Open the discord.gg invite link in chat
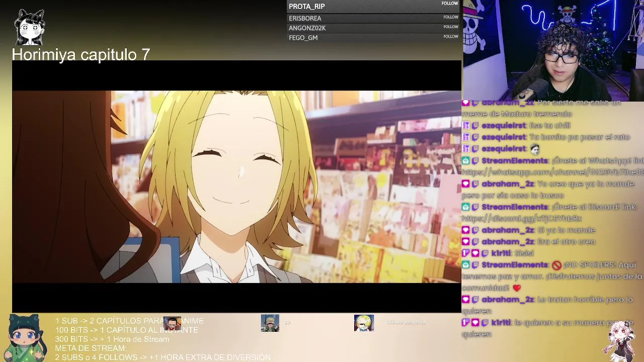 [x=522, y=219]
